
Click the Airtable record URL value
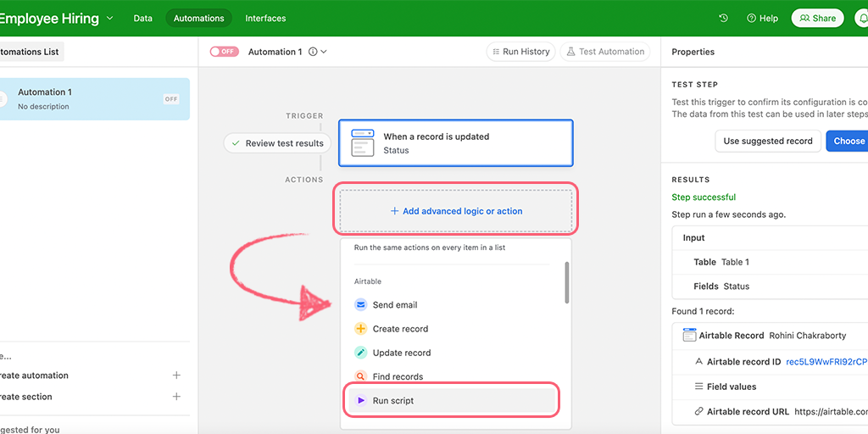(831, 411)
